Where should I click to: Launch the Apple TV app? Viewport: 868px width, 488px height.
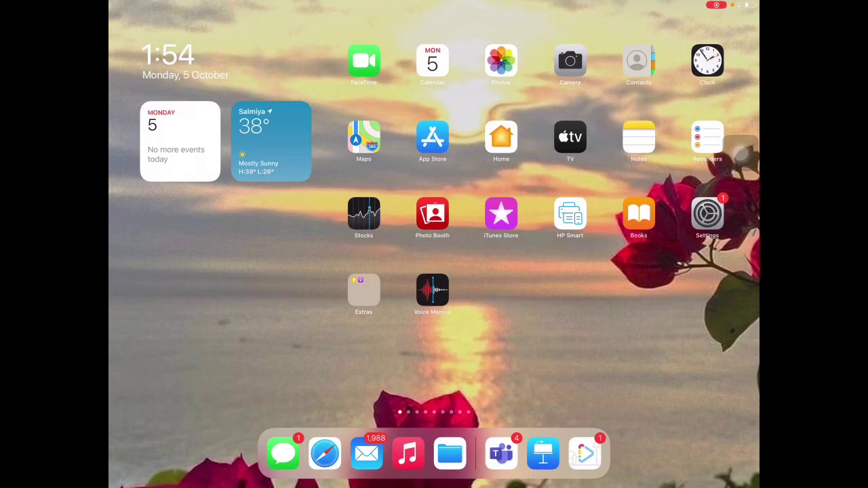(x=570, y=138)
